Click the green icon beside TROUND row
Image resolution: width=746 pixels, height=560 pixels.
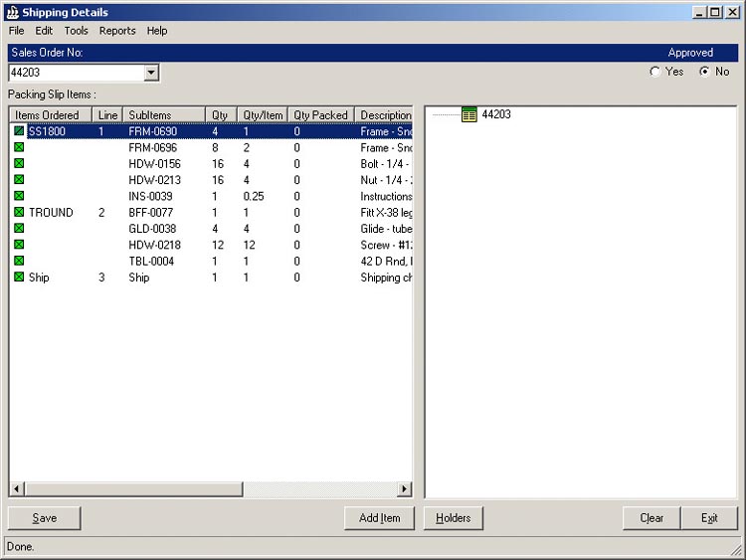point(19,213)
